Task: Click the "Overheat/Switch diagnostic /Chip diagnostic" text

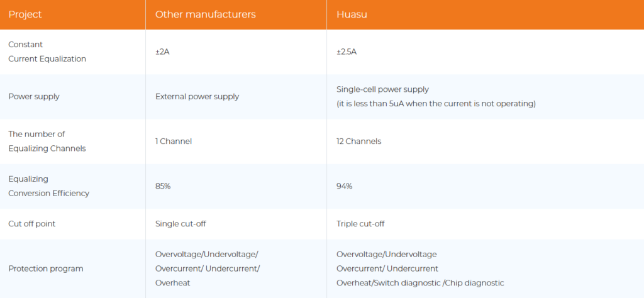Action: (420, 283)
